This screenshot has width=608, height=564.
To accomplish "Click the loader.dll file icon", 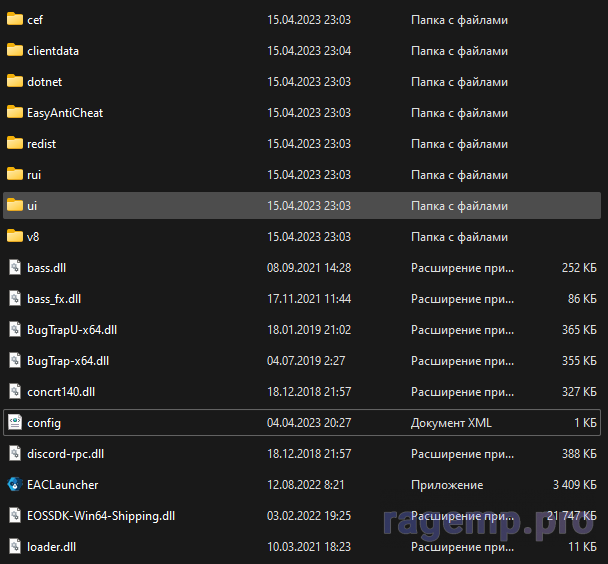I will coord(15,547).
